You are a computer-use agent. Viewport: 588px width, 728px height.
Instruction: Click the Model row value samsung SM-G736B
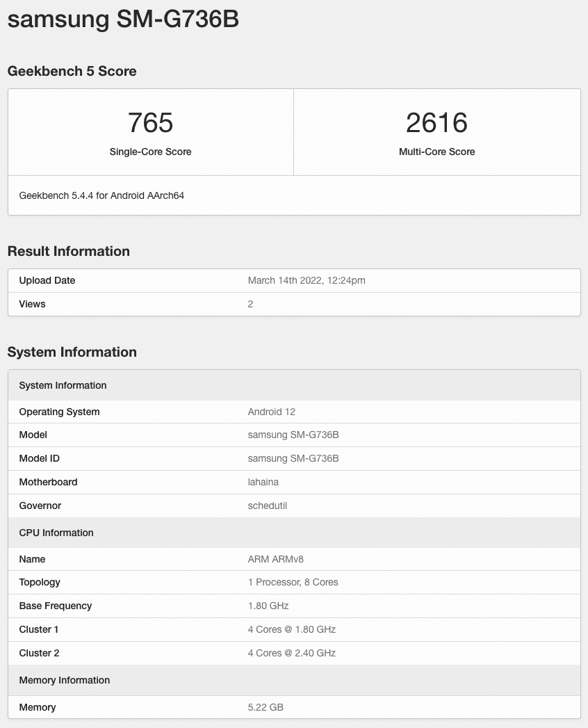[293, 435]
